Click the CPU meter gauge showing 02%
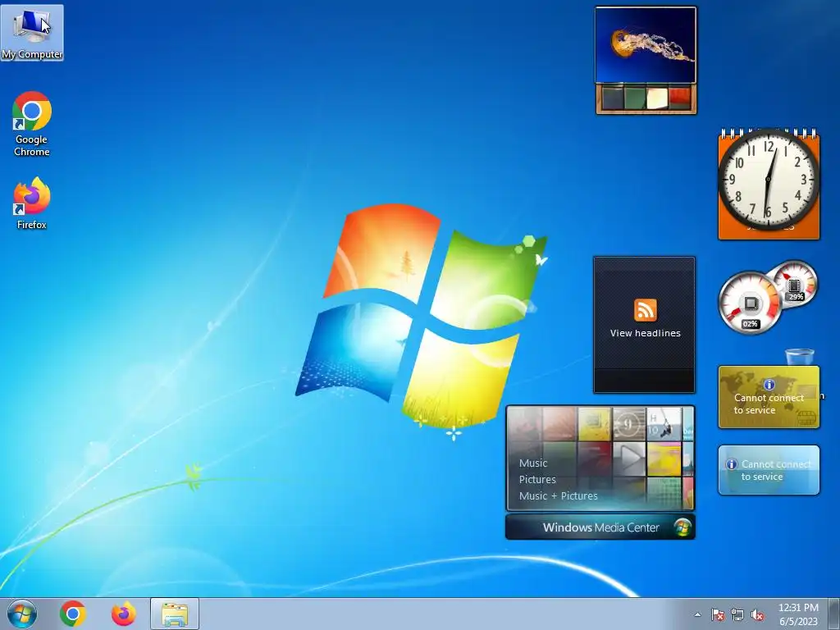840x630 pixels. 750,304
